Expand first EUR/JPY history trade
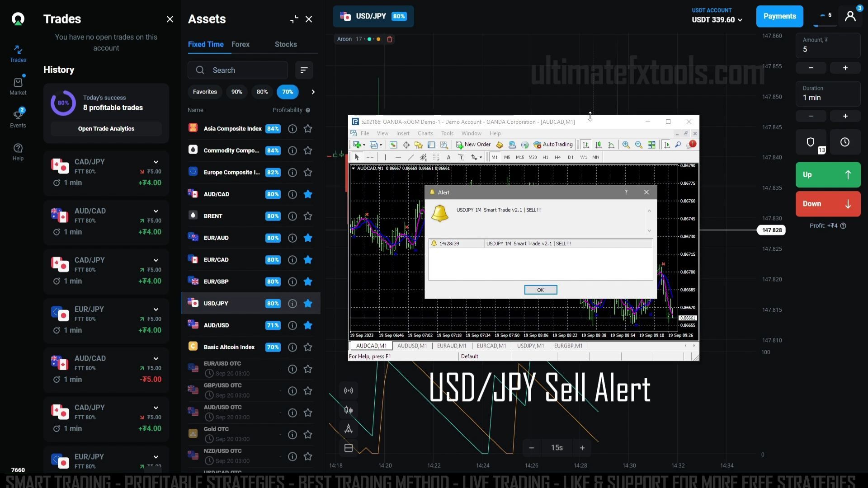The width and height of the screenshot is (868, 488). 156,310
